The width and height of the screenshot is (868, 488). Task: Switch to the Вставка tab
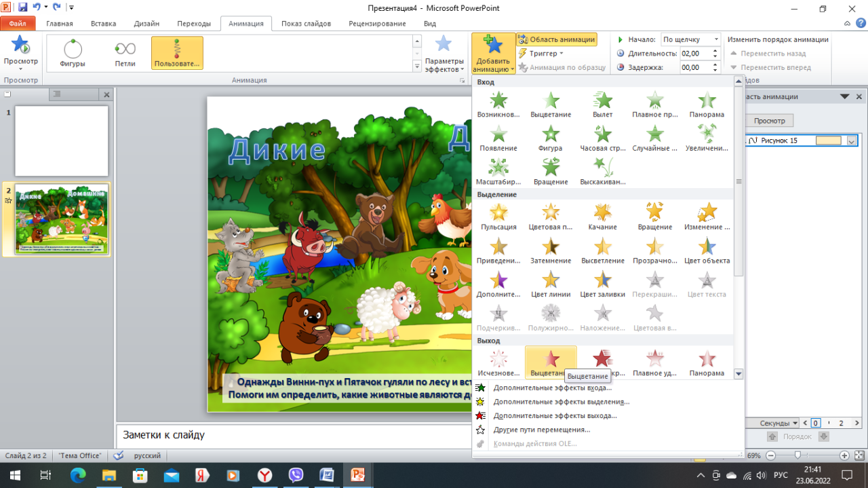pos(104,24)
